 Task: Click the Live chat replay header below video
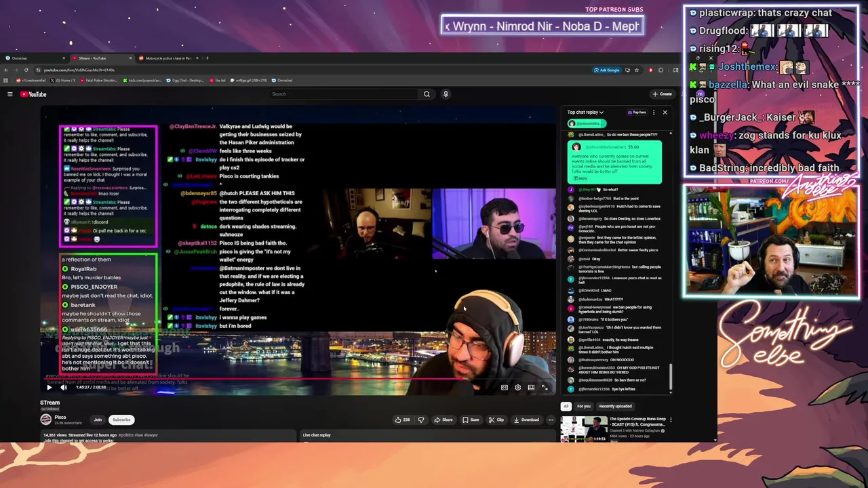pyautogui.click(x=317, y=435)
